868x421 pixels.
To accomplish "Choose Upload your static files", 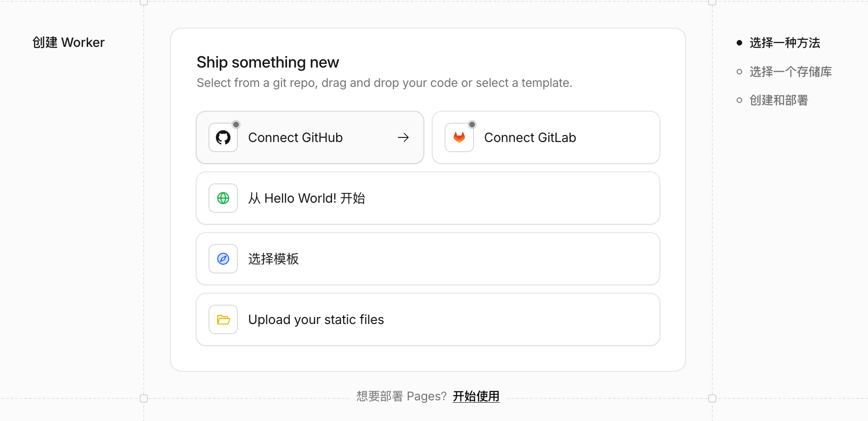I will pyautogui.click(x=428, y=319).
